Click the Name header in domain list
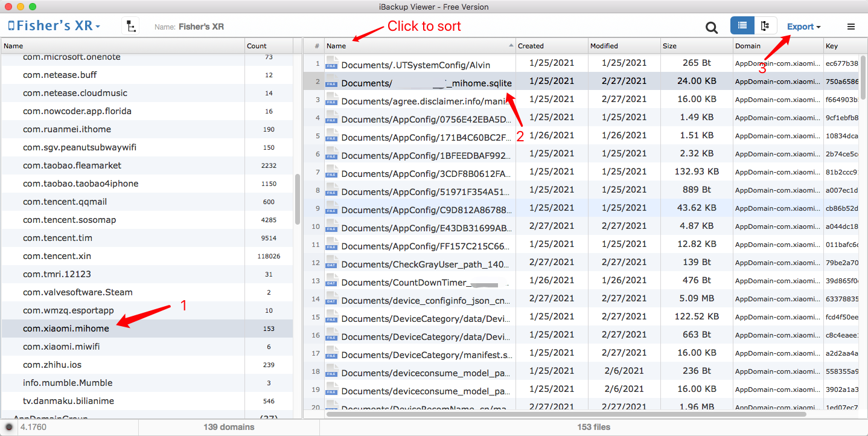The width and height of the screenshot is (868, 436). [123, 46]
